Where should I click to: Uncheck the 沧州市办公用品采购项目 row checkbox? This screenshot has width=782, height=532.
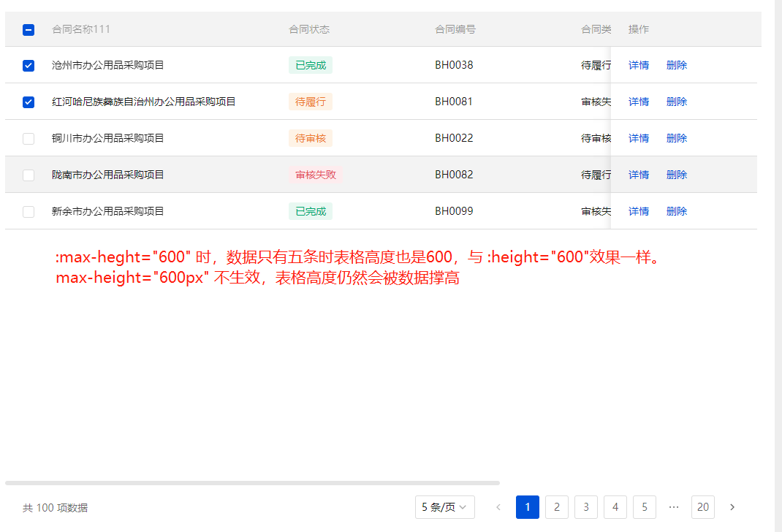pyautogui.click(x=28, y=65)
